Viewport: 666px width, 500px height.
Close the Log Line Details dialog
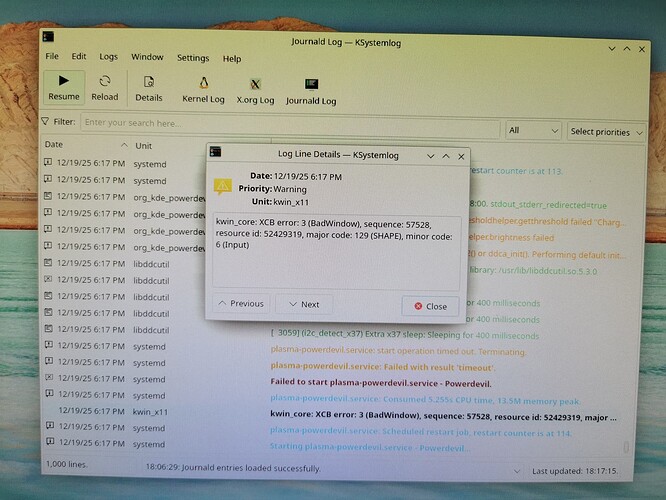point(430,307)
